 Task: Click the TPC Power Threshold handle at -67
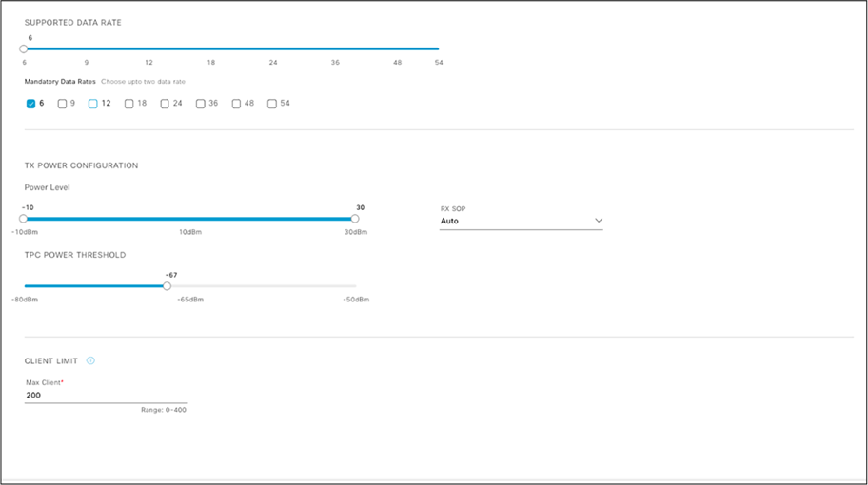167,285
